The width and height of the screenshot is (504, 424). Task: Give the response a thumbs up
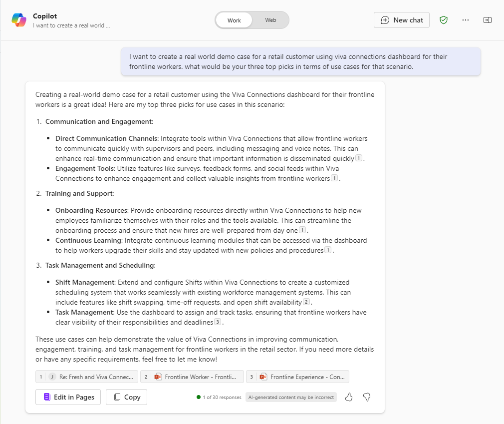click(349, 398)
